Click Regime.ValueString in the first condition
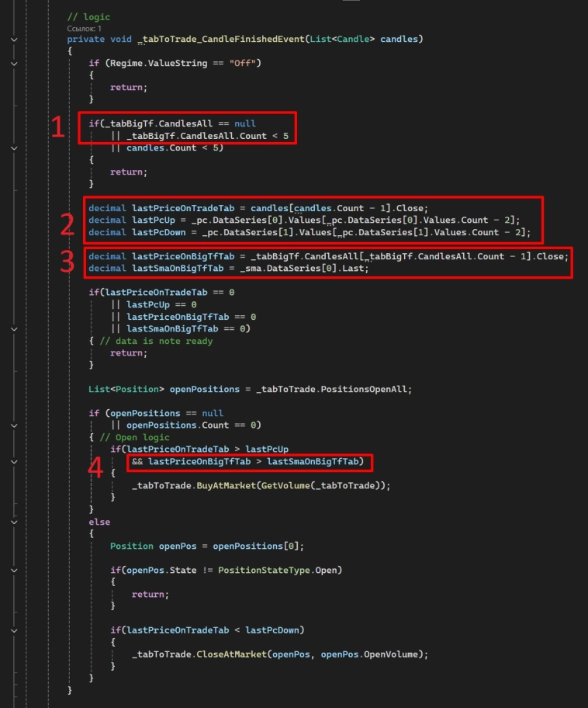588x708 pixels. pos(158,63)
